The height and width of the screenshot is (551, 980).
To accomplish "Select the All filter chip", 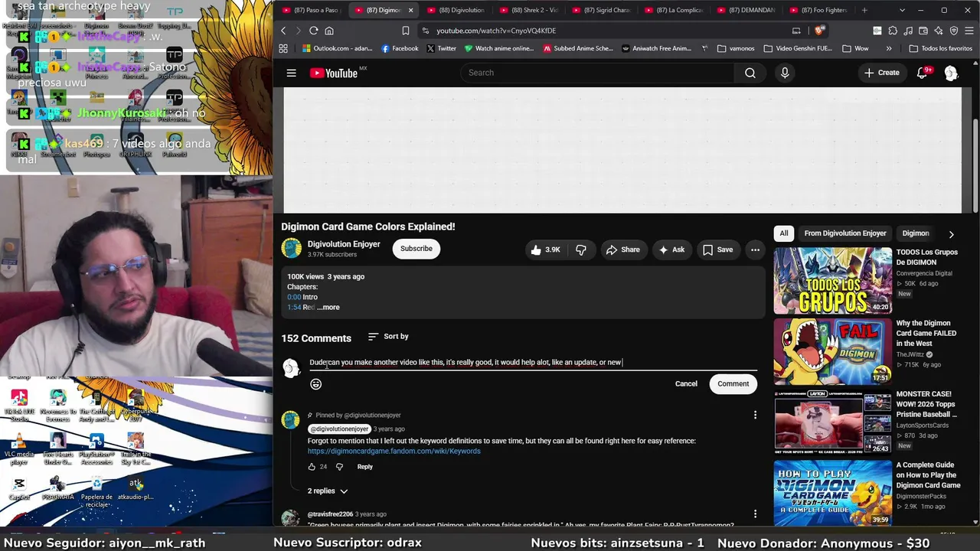I will pos(784,233).
